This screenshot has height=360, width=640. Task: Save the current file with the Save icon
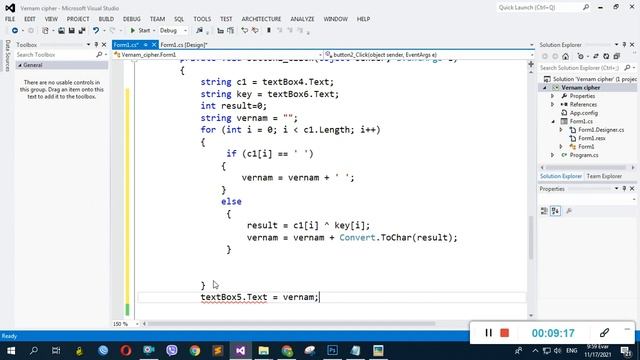71,31
